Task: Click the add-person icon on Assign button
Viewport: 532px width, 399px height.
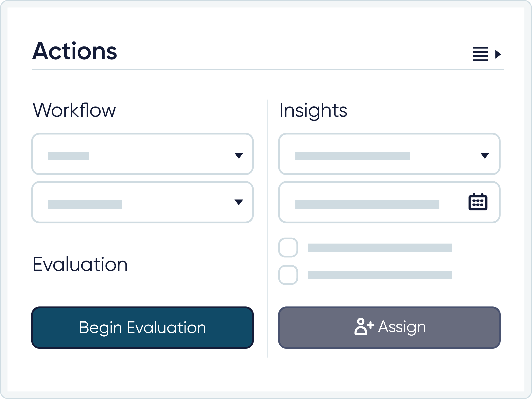Action: click(x=364, y=326)
